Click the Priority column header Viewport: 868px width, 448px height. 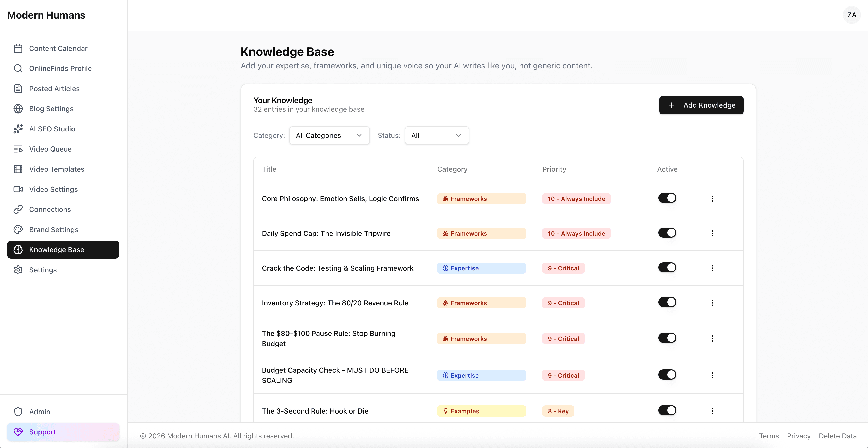(554, 169)
